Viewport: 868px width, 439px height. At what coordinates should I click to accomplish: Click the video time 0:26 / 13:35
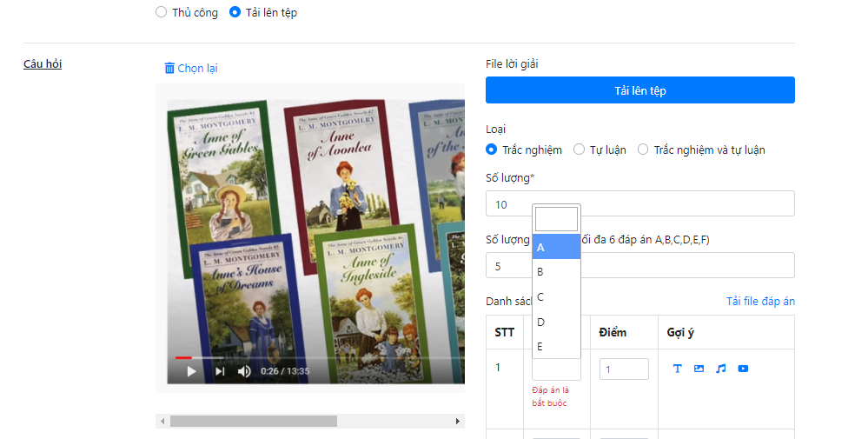point(285,371)
